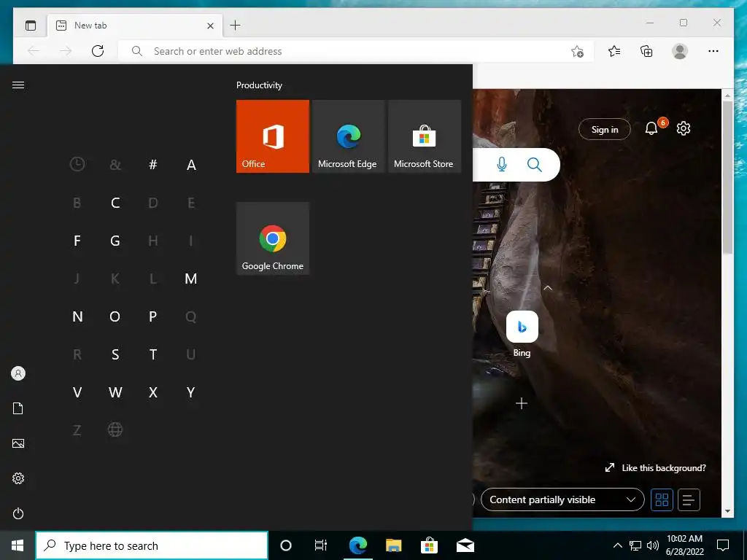Switch feed to list view

(x=689, y=500)
